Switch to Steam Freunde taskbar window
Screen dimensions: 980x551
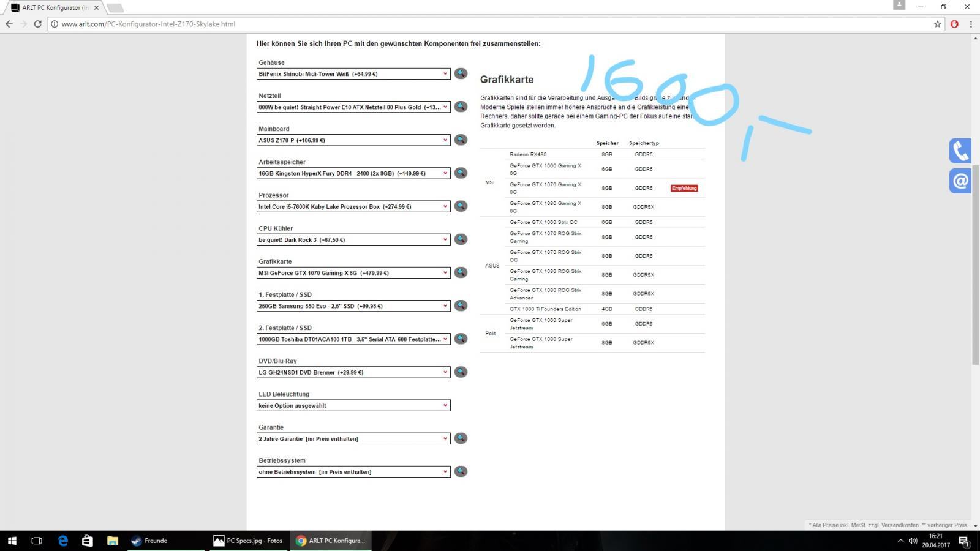point(167,541)
